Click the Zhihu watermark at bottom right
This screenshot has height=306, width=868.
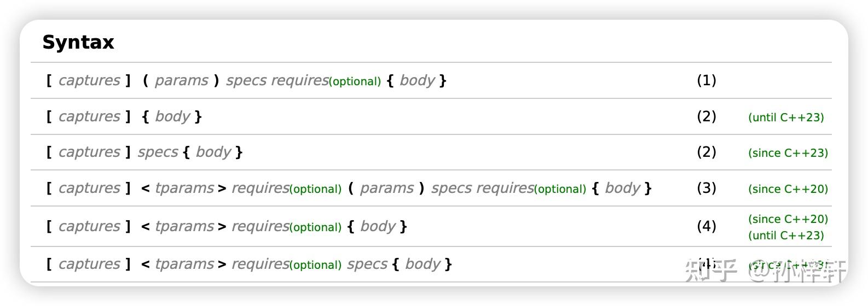click(x=765, y=270)
